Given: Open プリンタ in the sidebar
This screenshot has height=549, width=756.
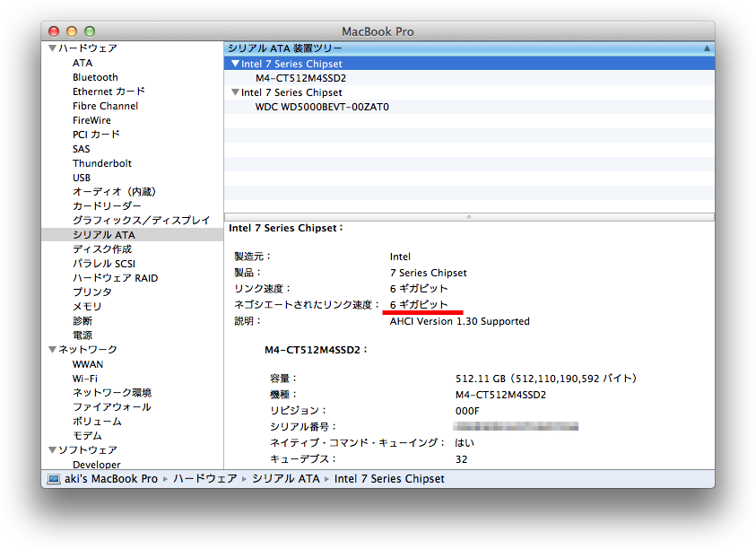Looking at the screenshot, I should [92, 292].
